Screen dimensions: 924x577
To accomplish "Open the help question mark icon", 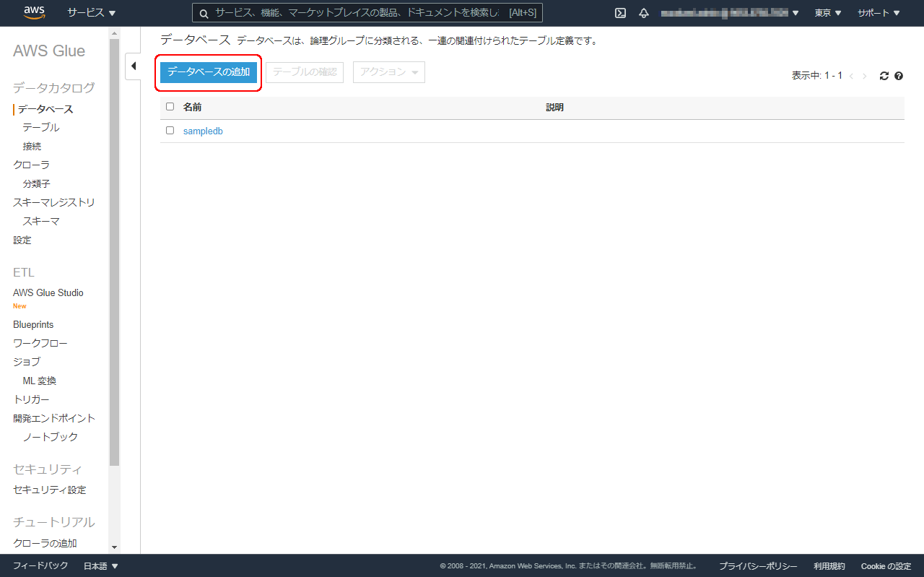I will pyautogui.click(x=899, y=76).
